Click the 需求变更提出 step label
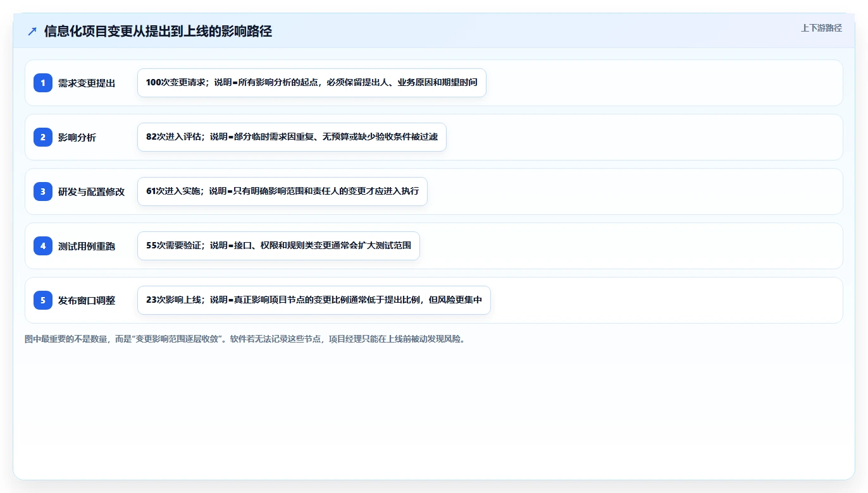This screenshot has height=493, width=868. tap(87, 83)
